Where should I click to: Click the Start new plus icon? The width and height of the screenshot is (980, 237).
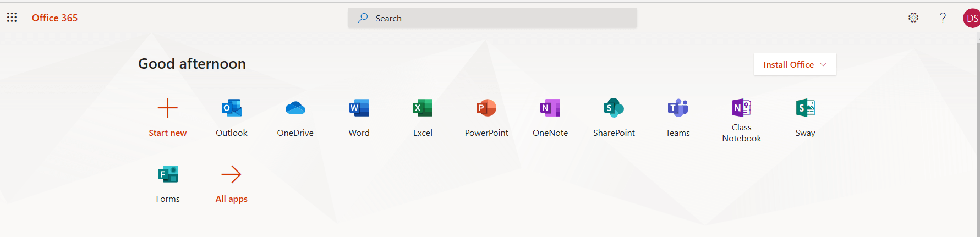click(167, 108)
